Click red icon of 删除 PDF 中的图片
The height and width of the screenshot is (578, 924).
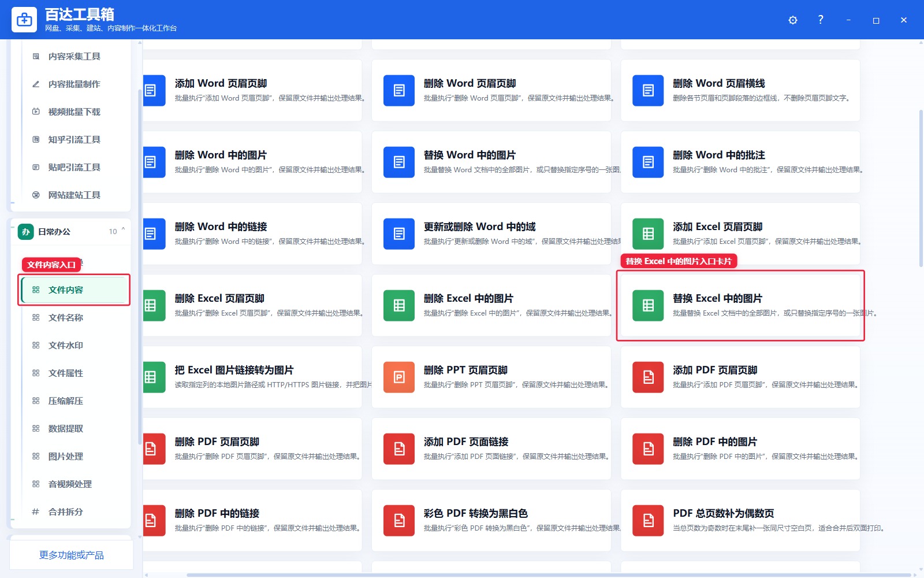pyautogui.click(x=648, y=449)
